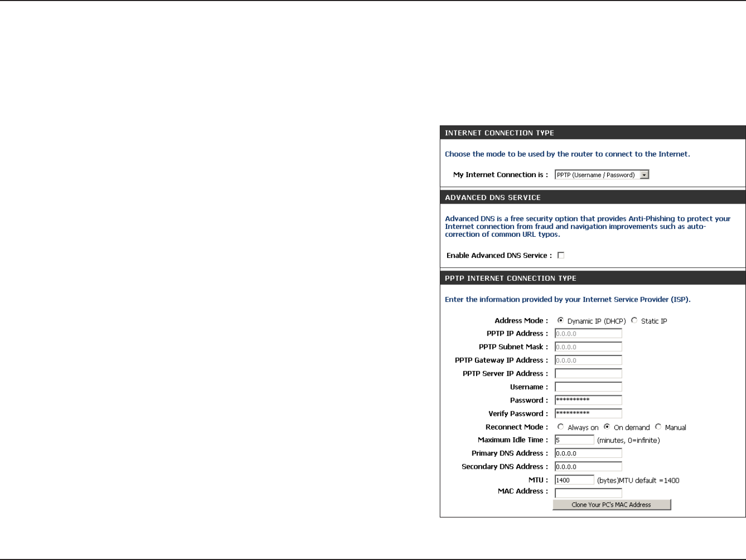Screen dimensions: 746x560
Task: Click the "PPTP INTERNET CONNECTION TYPE" header
Action: [593, 278]
